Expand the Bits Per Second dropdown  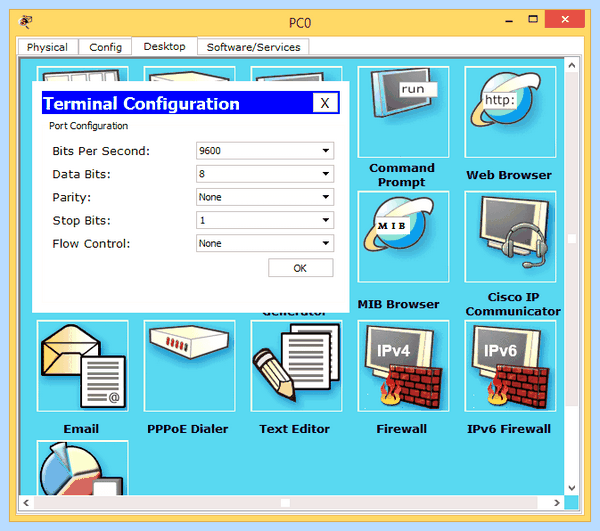tap(265, 151)
